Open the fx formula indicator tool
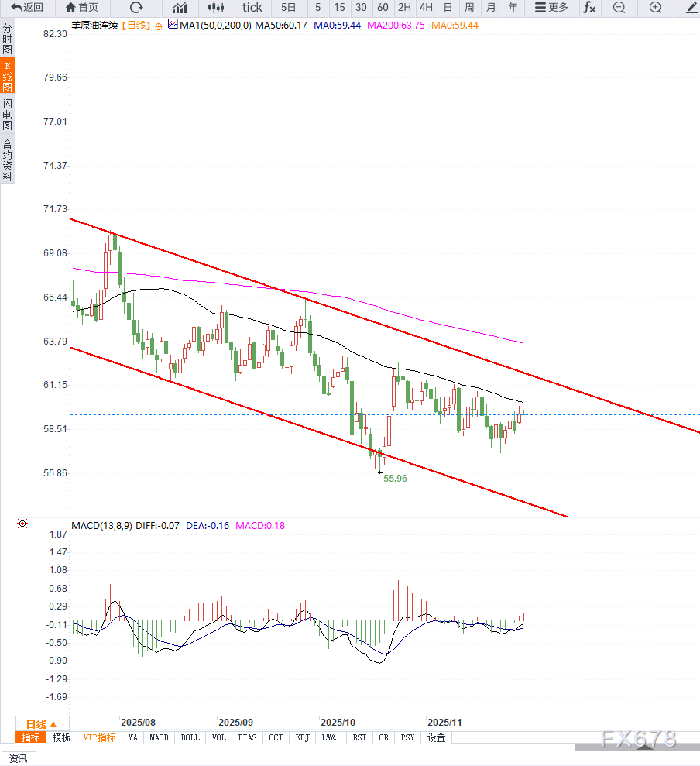The image size is (700, 766). click(589, 8)
